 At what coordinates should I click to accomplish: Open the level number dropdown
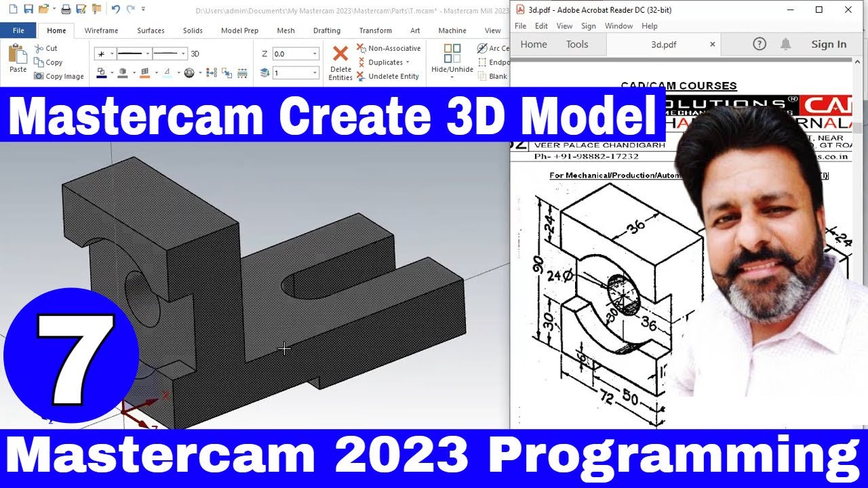point(314,73)
